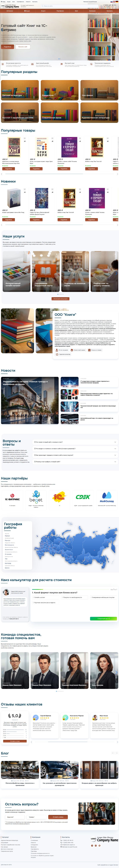Click the Оставить отзыв button

(x=15, y=741)
